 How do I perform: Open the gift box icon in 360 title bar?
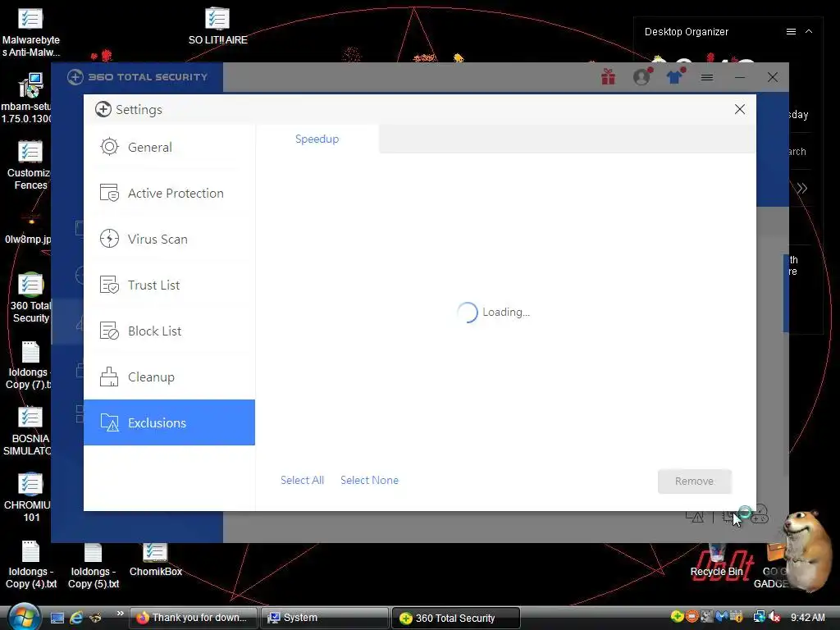coord(608,77)
